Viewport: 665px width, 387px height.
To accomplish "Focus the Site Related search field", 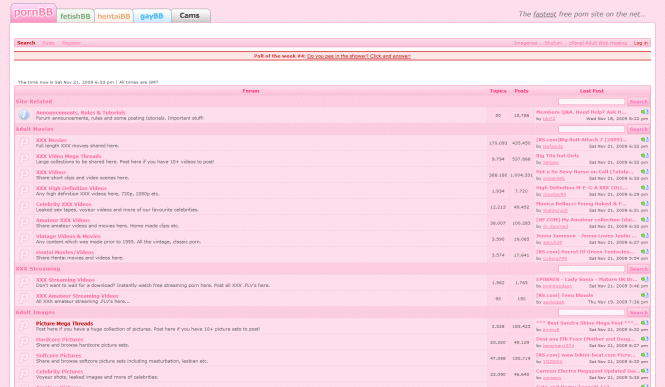I will (x=591, y=102).
